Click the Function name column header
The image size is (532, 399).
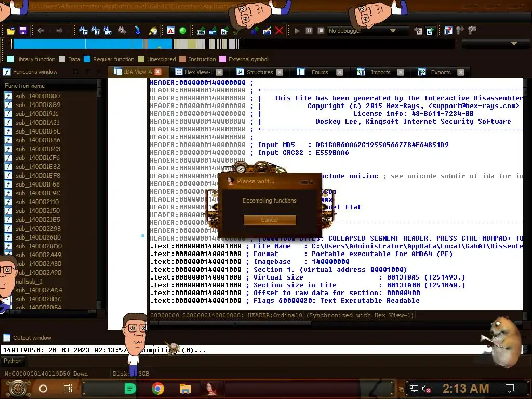[49, 86]
